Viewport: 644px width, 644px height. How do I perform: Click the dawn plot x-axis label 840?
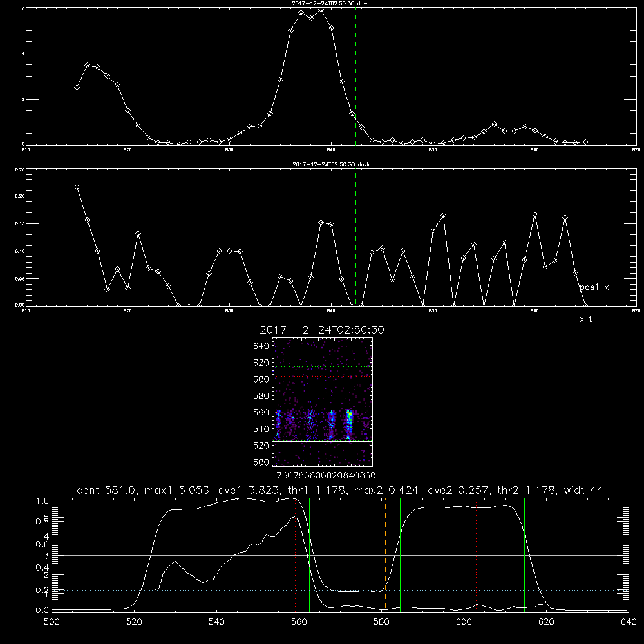[331, 150]
